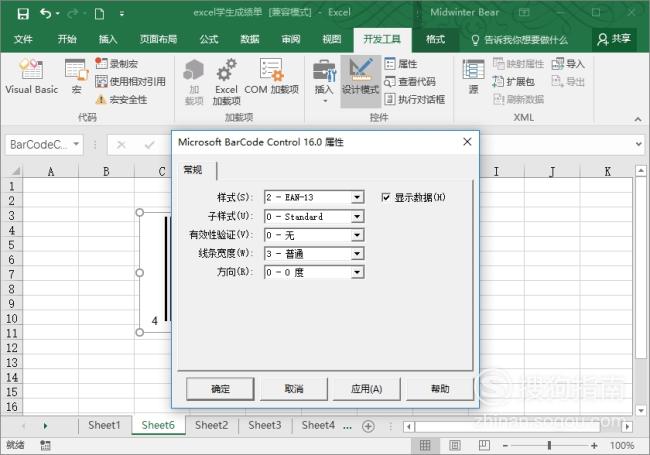Uncheck the 显示数据 checkbox

386,197
